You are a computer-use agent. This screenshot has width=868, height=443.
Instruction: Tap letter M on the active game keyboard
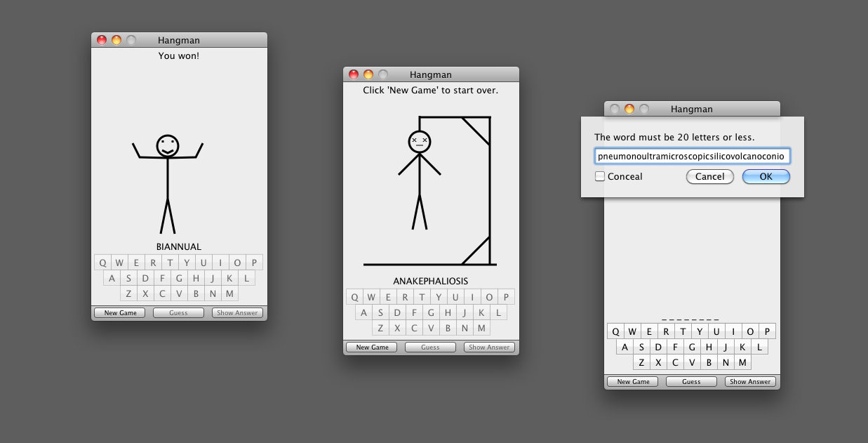pos(742,362)
